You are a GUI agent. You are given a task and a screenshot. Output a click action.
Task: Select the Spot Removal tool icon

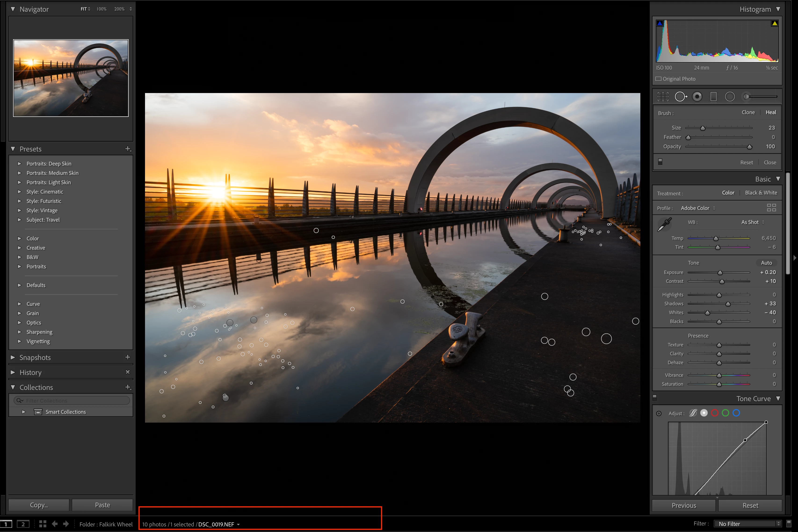[680, 97]
